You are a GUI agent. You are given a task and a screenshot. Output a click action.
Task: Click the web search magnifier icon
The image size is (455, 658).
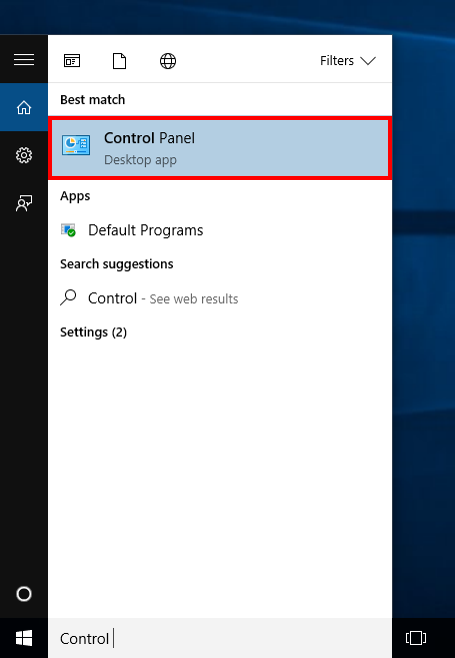[68, 298]
